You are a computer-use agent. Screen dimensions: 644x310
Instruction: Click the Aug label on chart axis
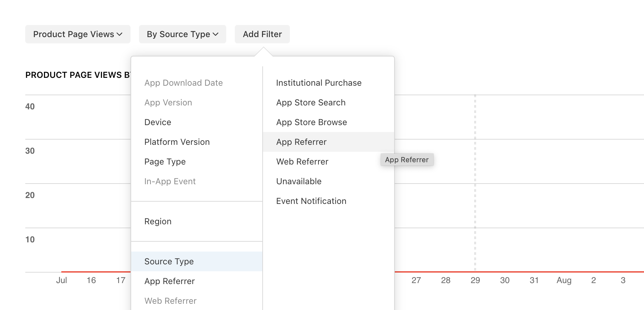(x=564, y=280)
